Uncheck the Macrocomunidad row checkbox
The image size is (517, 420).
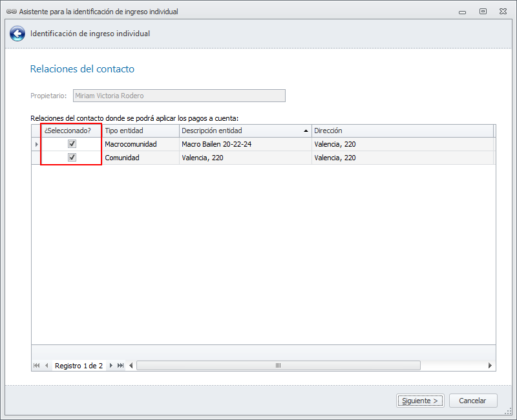pos(72,143)
